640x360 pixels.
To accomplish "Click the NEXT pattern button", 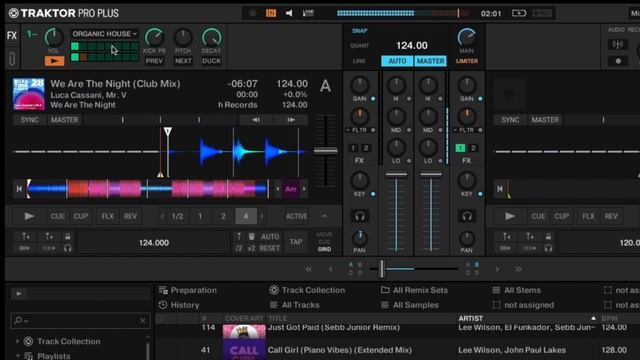I will coord(183,61).
